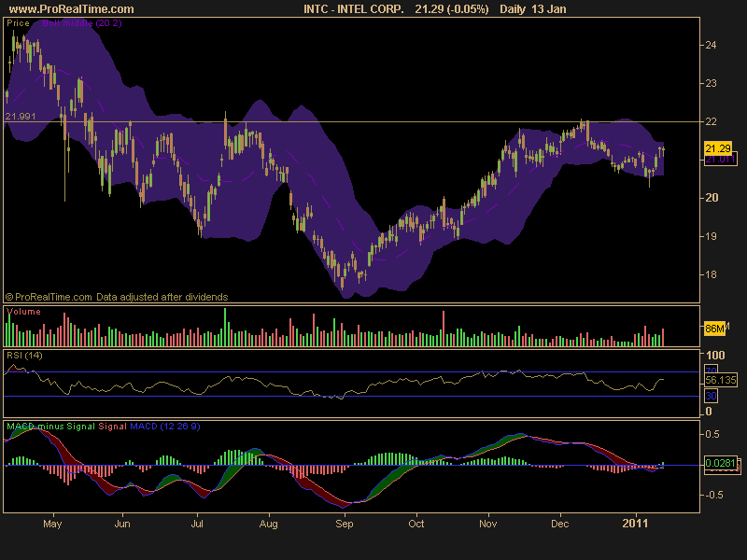The image size is (747, 560).
Task: Click the yellow 86M volume tag
Action: coord(713,329)
